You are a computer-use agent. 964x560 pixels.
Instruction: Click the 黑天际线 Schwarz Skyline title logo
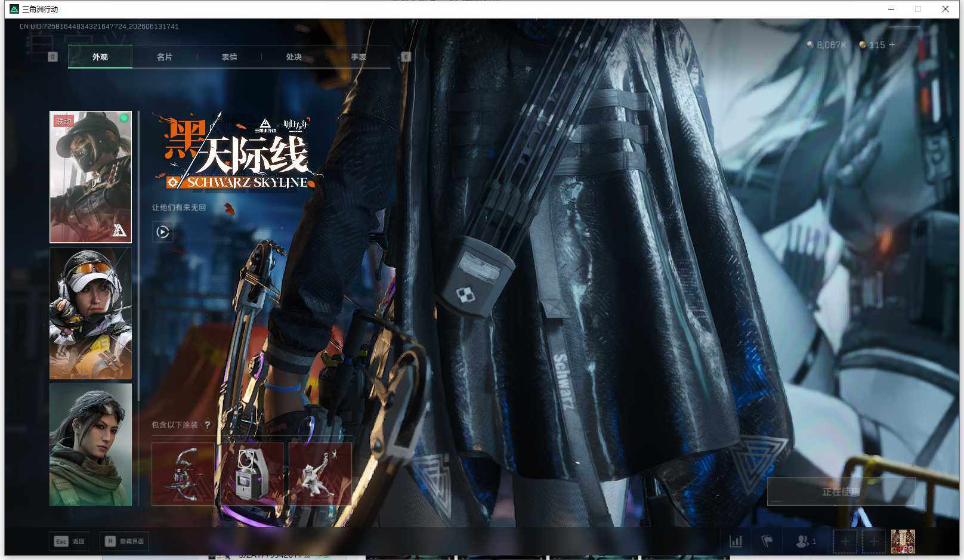coord(237,151)
